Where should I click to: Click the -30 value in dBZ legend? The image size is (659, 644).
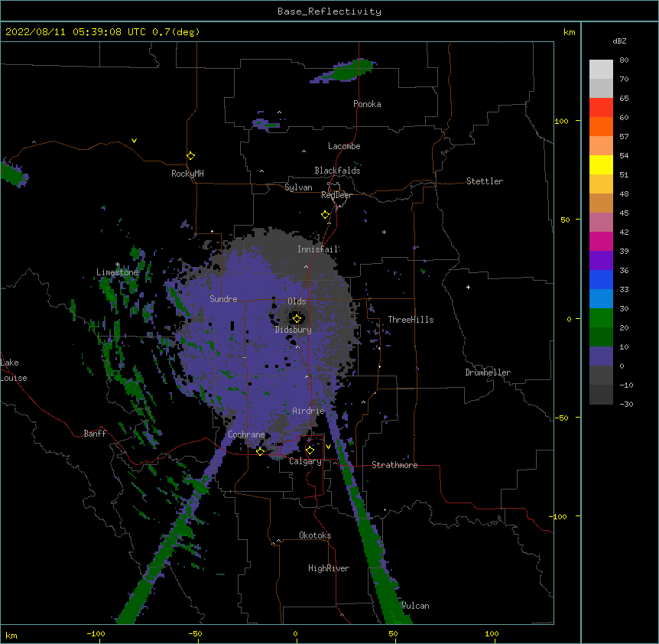pos(626,404)
